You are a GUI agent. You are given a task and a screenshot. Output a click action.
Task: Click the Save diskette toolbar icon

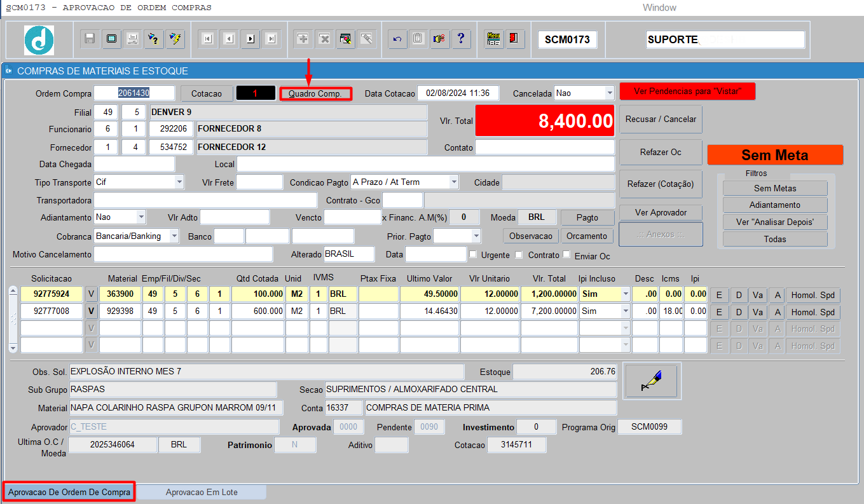pos(90,39)
